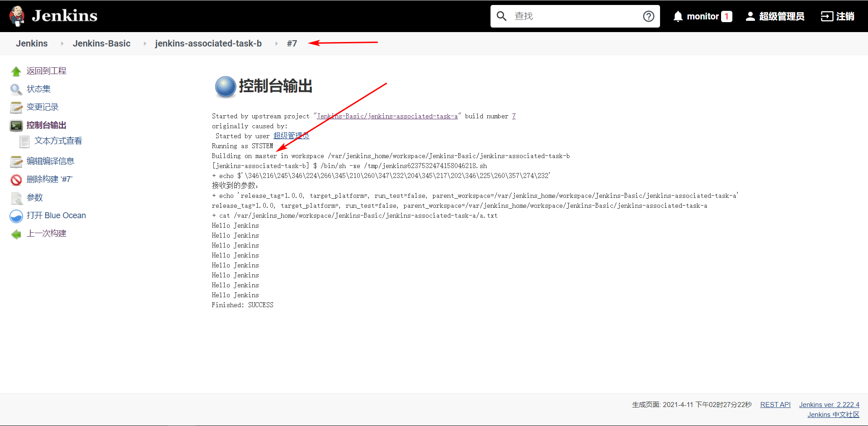
Task: Click the 变更记录 sidebar icon
Action: coord(16,107)
